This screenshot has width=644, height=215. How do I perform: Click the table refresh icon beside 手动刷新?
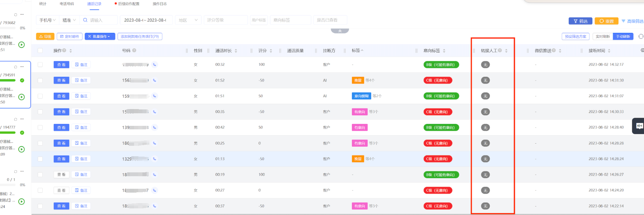(641, 36)
